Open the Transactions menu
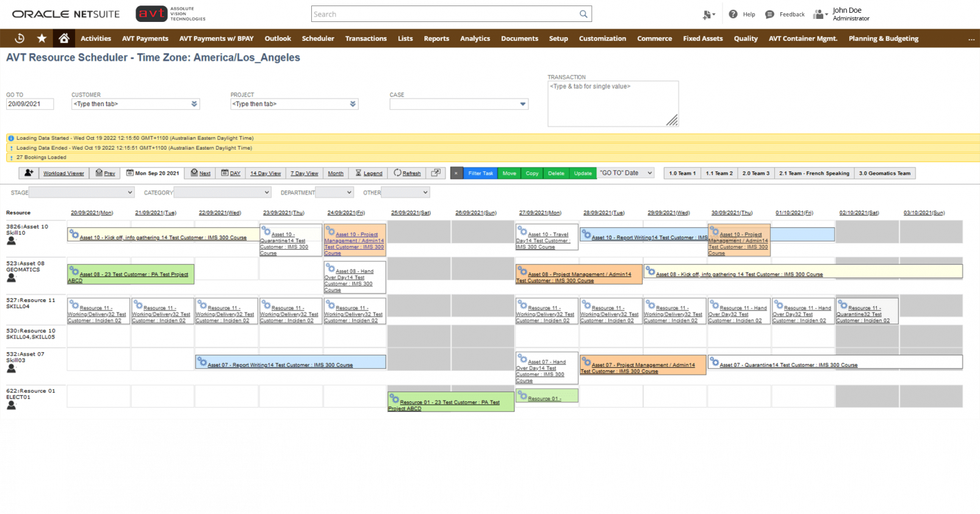 click(x=366, y=38)
